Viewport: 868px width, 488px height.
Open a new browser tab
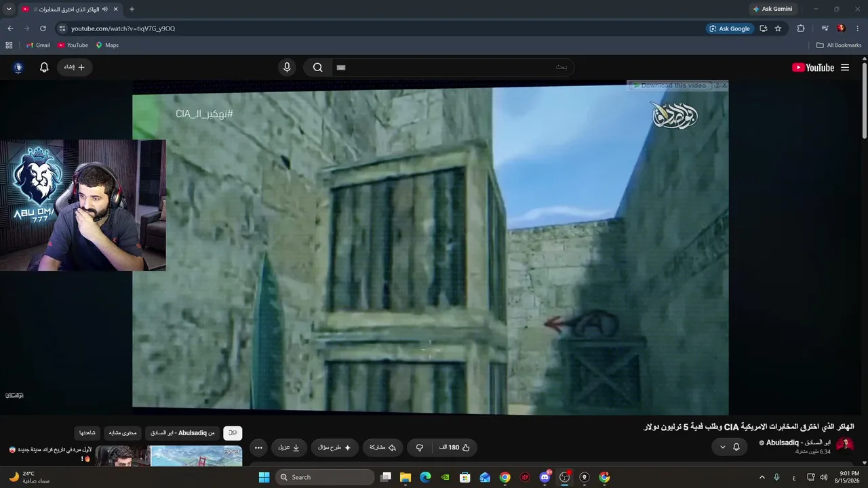(x=132, y=9)
